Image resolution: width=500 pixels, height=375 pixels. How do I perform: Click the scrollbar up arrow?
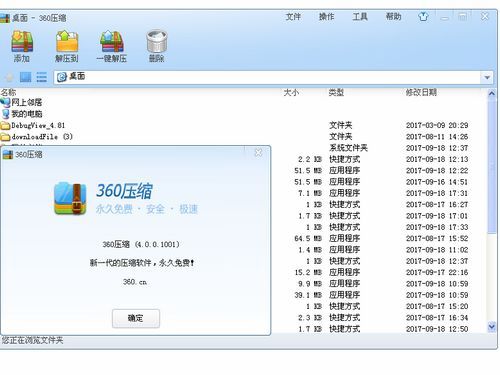tap(492, 94)
